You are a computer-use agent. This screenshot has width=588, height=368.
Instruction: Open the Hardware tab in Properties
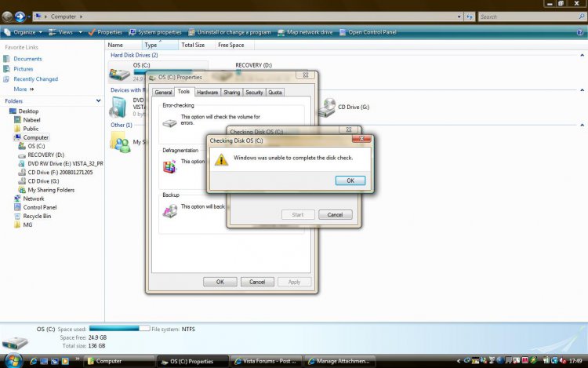click(208, 93)
